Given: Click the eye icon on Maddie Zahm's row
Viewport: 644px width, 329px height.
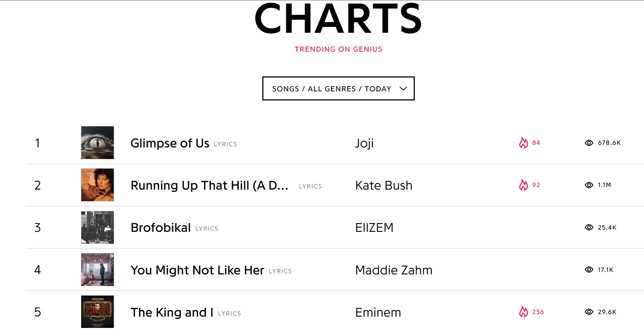Looking at the screenshot, I should point(588,270).
